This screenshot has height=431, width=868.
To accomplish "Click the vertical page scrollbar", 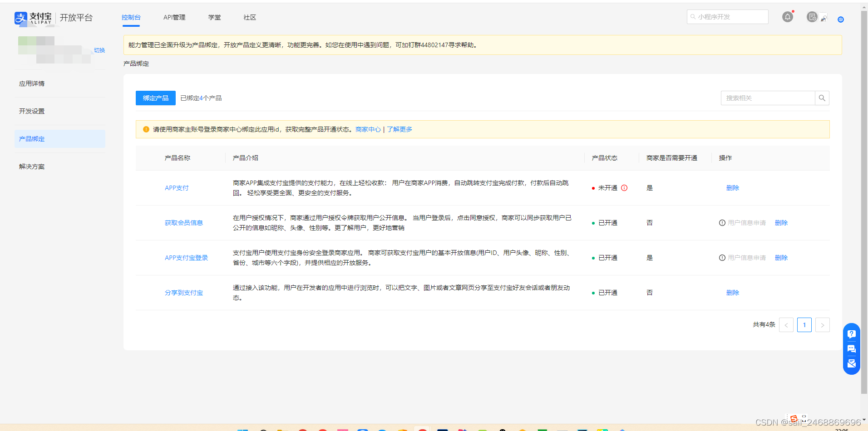I will click(864, 202).
